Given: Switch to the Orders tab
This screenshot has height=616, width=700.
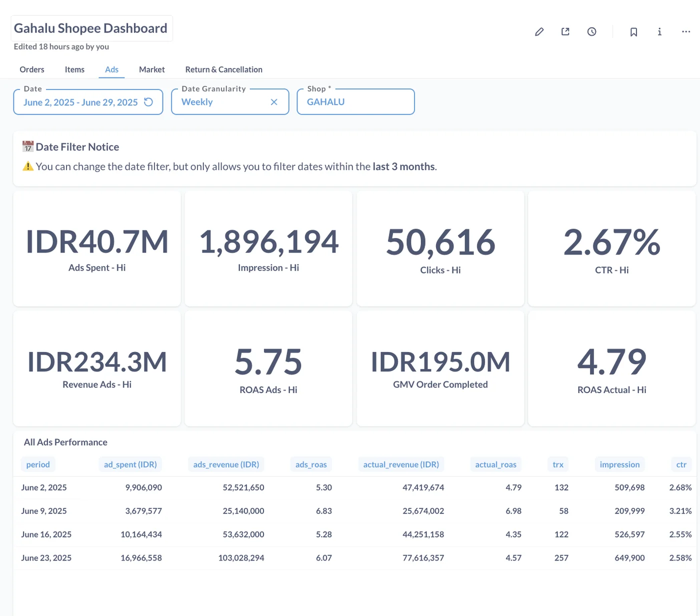Looking at the screenshot, I should point(32,69).
